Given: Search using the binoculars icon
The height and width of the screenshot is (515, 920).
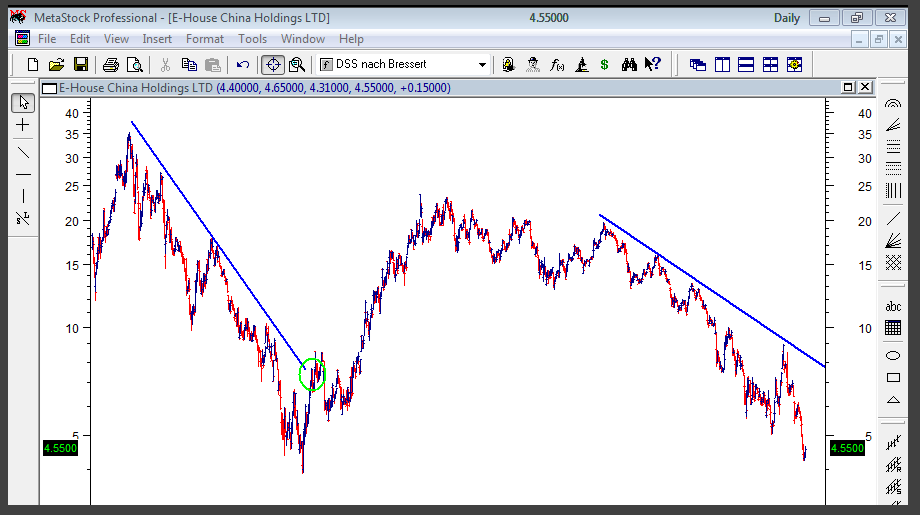Looking at the screenshot, I should click(x=629, y=65).
